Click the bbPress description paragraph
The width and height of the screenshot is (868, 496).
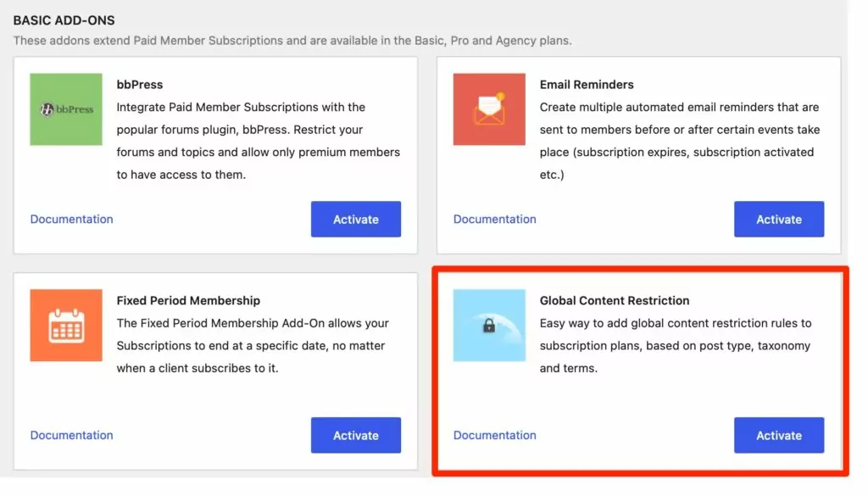pos(258,141)
